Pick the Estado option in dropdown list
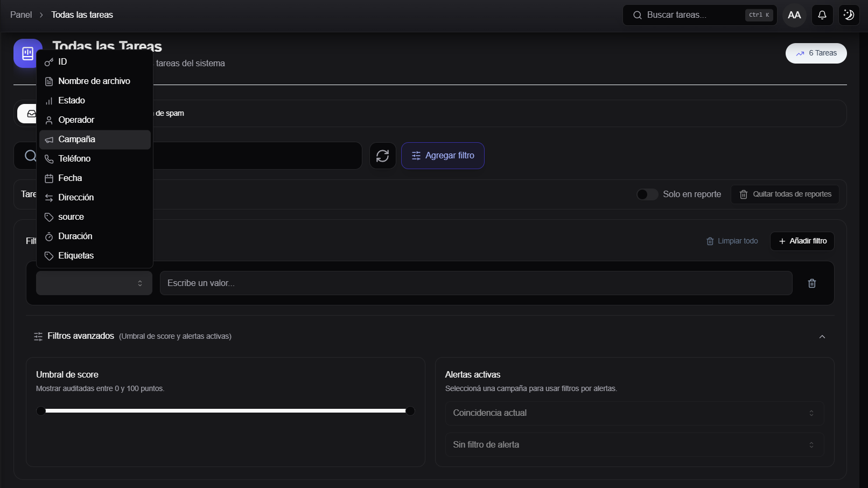 95,101
